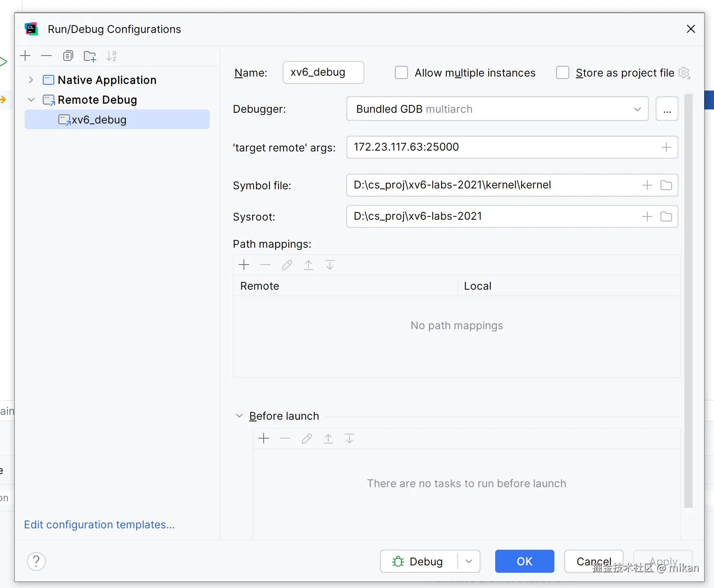Viewport: 714px width, 588px height.
Task: Click the target remote args input field
Action: pos(502,147)
